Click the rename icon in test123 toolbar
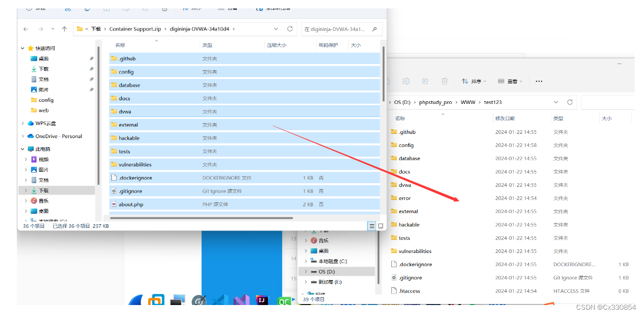 click(406, 81)
